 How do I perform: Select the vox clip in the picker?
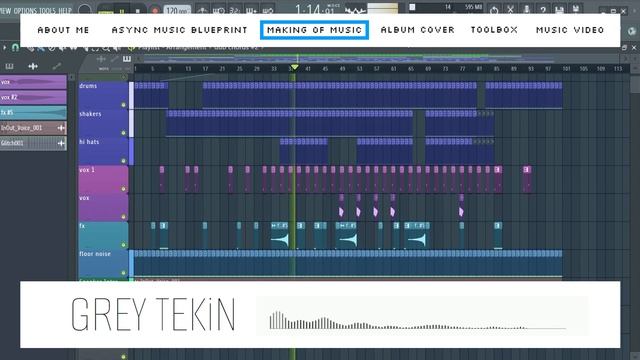[33, 82]
